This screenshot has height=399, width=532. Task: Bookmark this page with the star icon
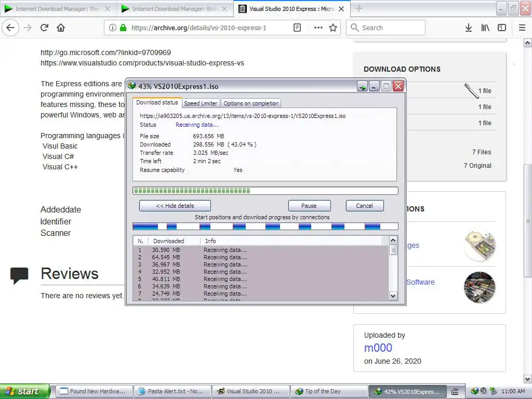(333, 28)
